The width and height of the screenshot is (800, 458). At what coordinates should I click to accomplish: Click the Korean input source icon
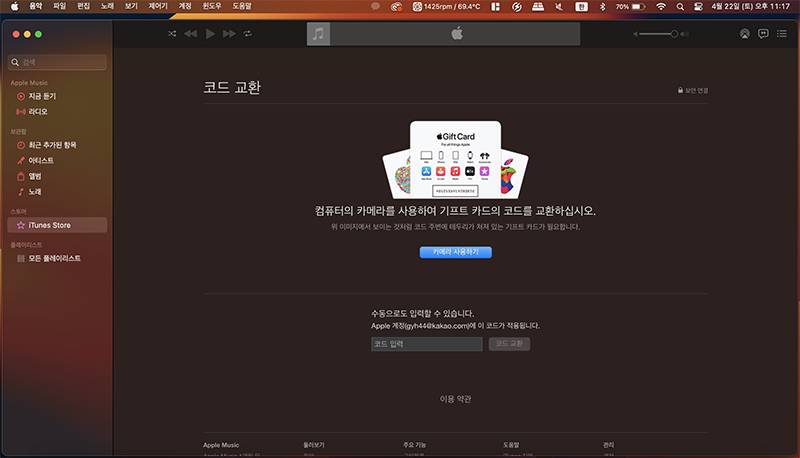581,6
